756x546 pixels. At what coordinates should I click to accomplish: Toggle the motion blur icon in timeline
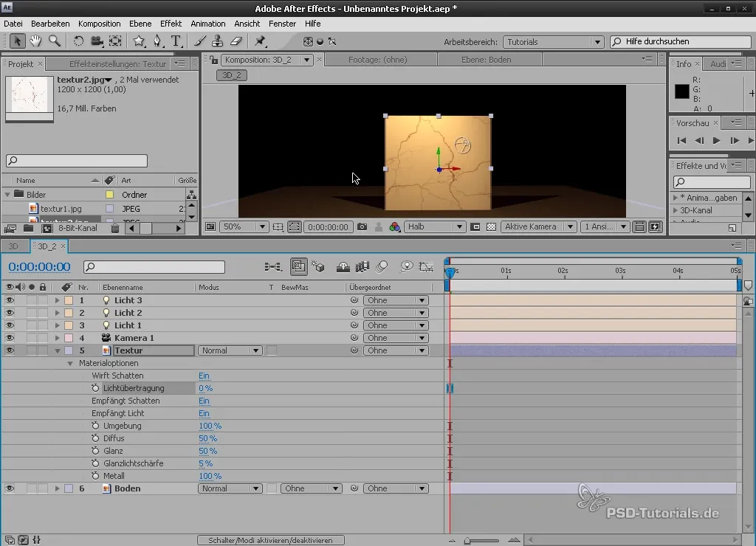point(382,266)
